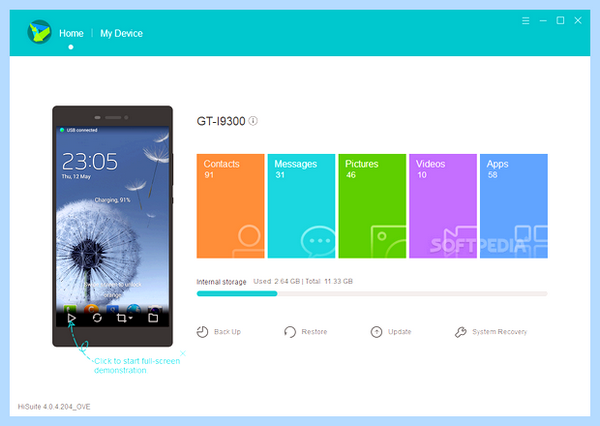Take a screenshot with the crop icon
The height and width of the screenshot is (426, 600).
pyautogui.click(x=121, y=318)
